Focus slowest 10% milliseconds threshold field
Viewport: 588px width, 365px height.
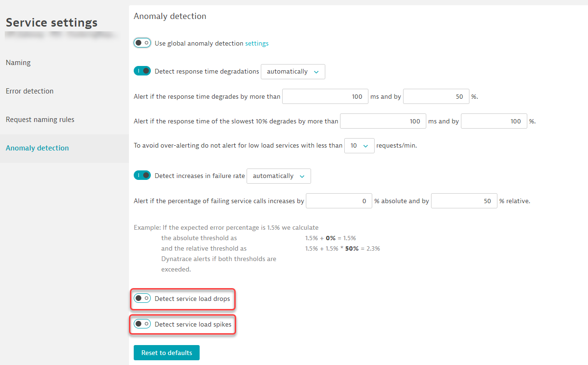click(x=383, y=121)
